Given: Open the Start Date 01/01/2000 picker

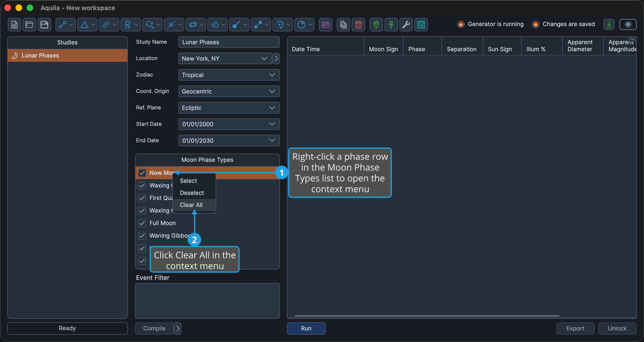Looking at the screenshot, I should (229, 124).
